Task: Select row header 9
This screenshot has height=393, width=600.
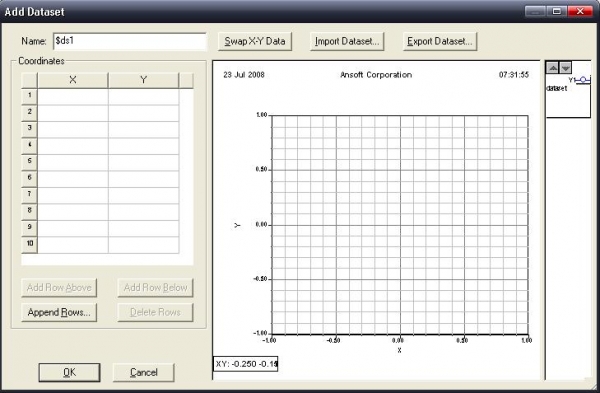Action: pyautogui.click(x=29, y=228)
